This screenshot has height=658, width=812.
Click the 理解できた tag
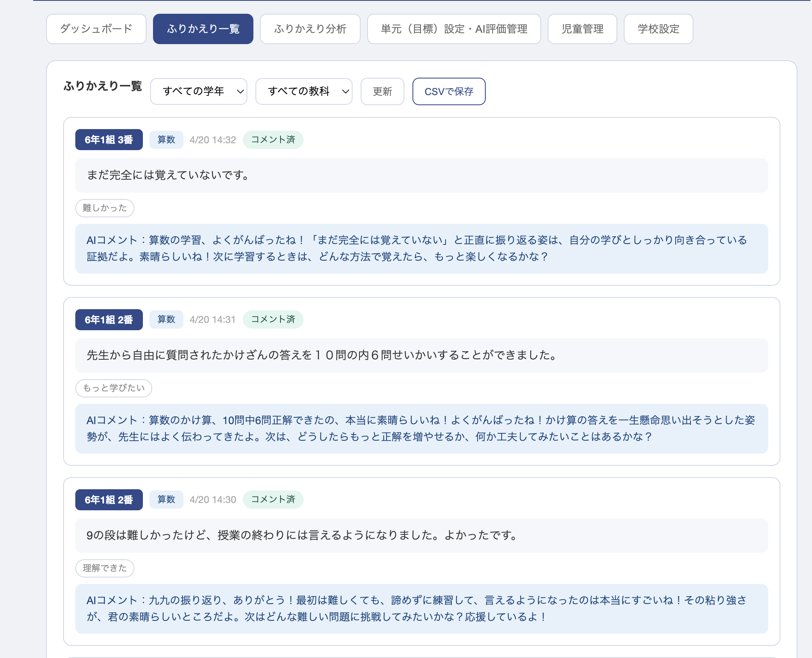(105, 568)
